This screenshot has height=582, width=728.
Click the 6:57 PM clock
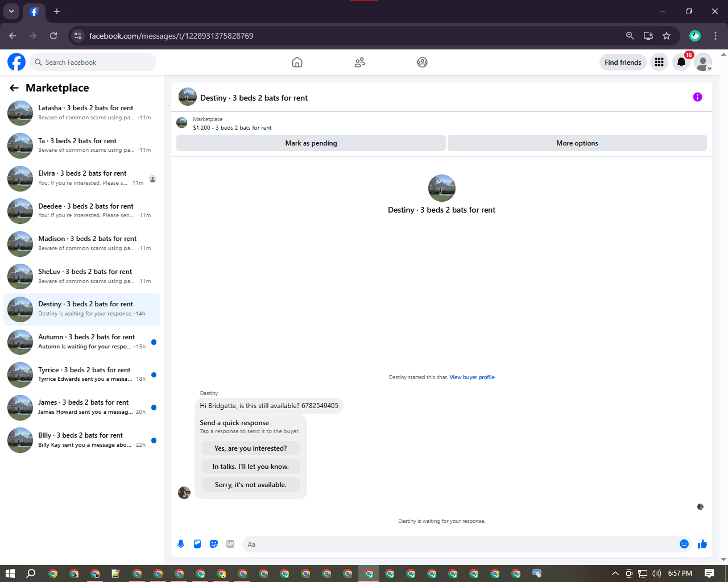click(x=680, y=573)
